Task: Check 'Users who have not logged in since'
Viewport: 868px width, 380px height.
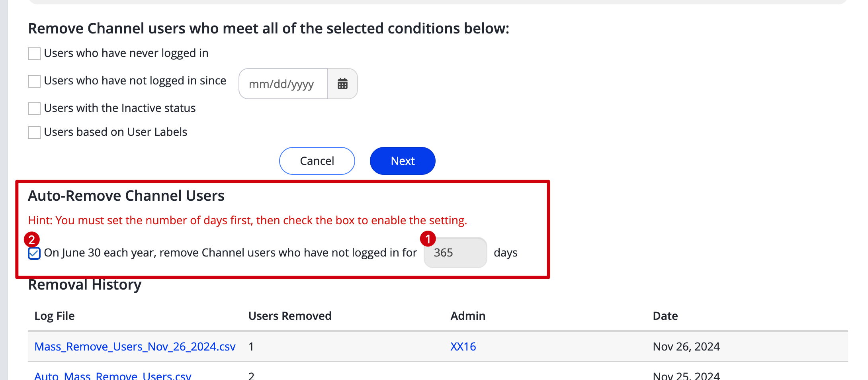Action: 34,81
